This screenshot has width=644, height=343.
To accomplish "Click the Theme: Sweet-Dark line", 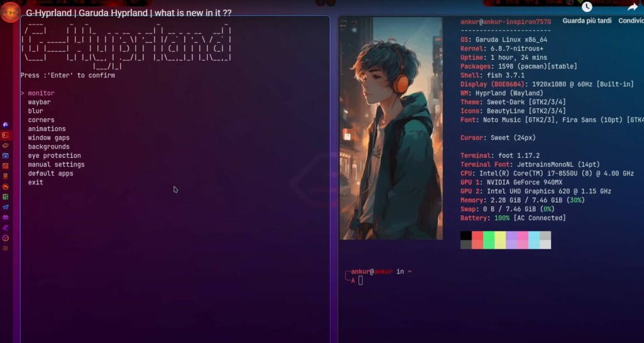I will [513, 103].
